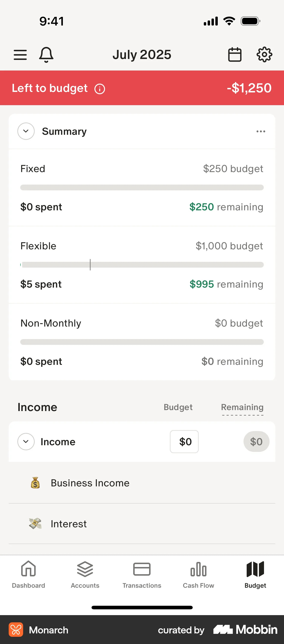Image resolution: width=284 pixels, height=644 pixels.
Task: Tap the Income $0 remaining pill
Action: pos(256,442)
